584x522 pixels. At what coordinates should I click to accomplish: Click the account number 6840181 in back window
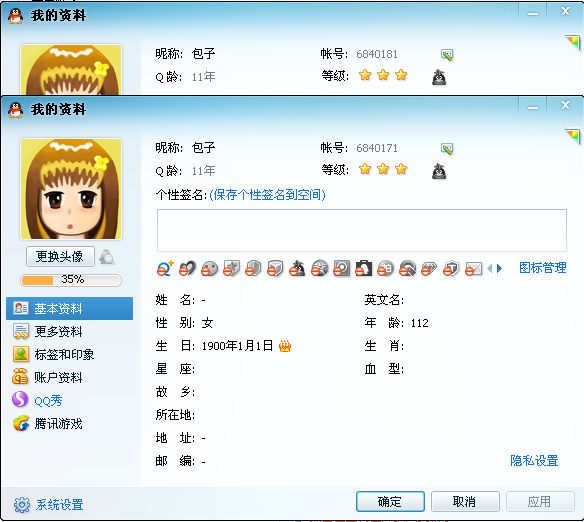point(377,54)
